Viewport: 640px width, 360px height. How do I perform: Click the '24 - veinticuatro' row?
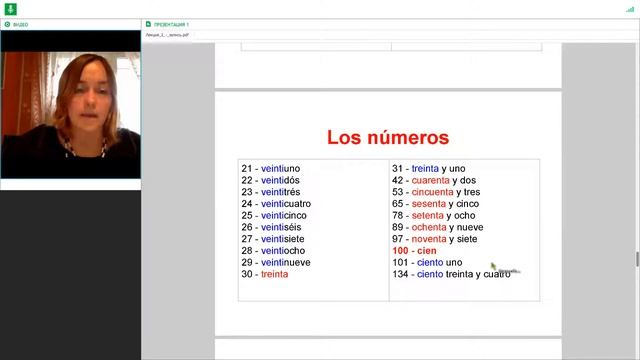(x=276, y=204)
